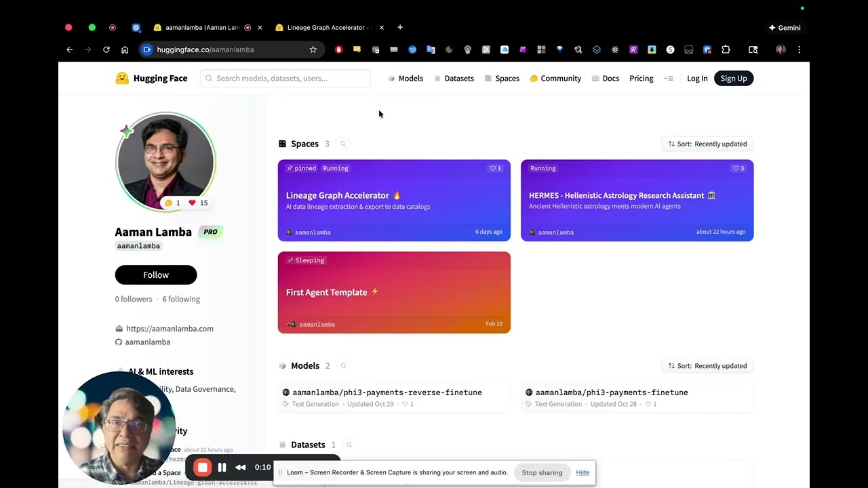Click the Loom rewind icon
The width and height of the screenshot is (868, 488).
pos(240,467)
